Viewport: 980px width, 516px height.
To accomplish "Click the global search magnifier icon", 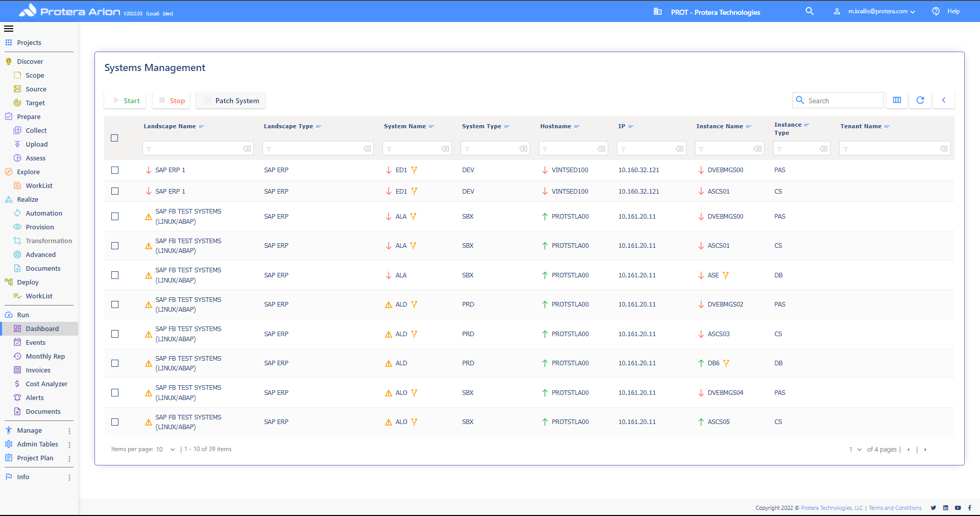I will coord(809,11).
